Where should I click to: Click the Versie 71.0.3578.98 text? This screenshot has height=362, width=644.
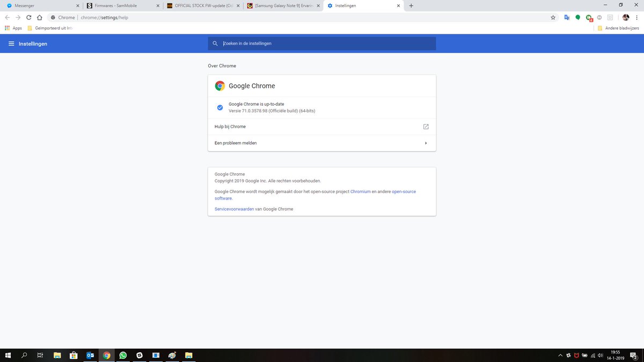click(272, 110)
